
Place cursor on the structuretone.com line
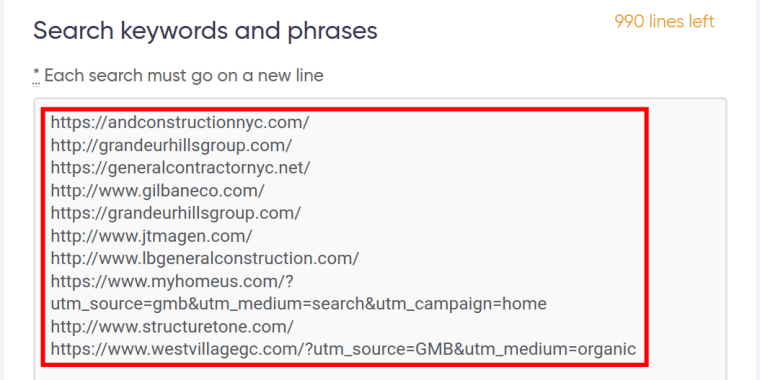(x=172, y=327)
